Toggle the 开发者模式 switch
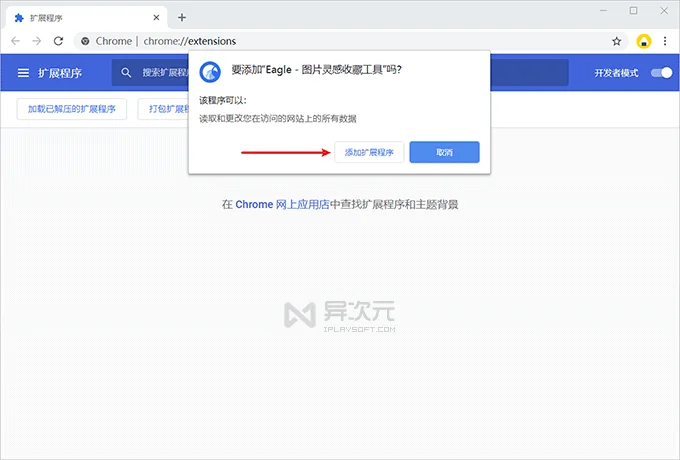Screen dimensions: 680x460 coord(661,73)
